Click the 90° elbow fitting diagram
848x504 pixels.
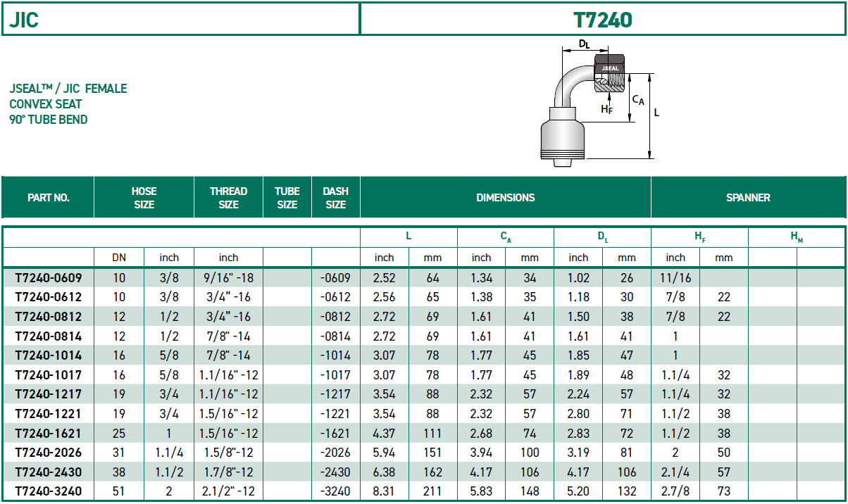pyautogui.click(x=599, y=103)
